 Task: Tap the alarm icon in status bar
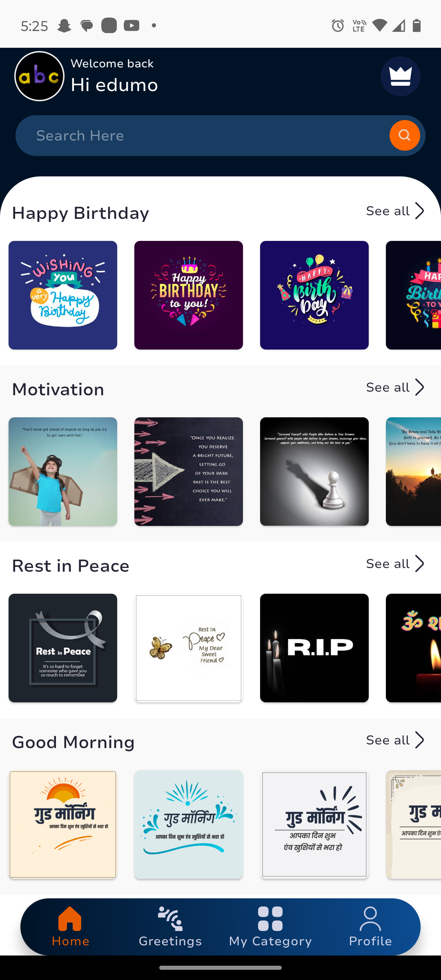pos(338,26)
